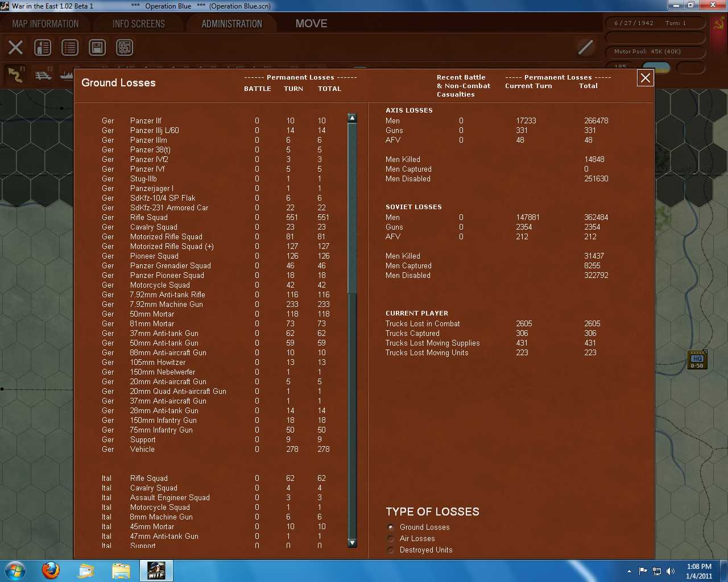Switch to the Administration tab
This screenshot has height=582, width=728.
[x=232, y=24]
